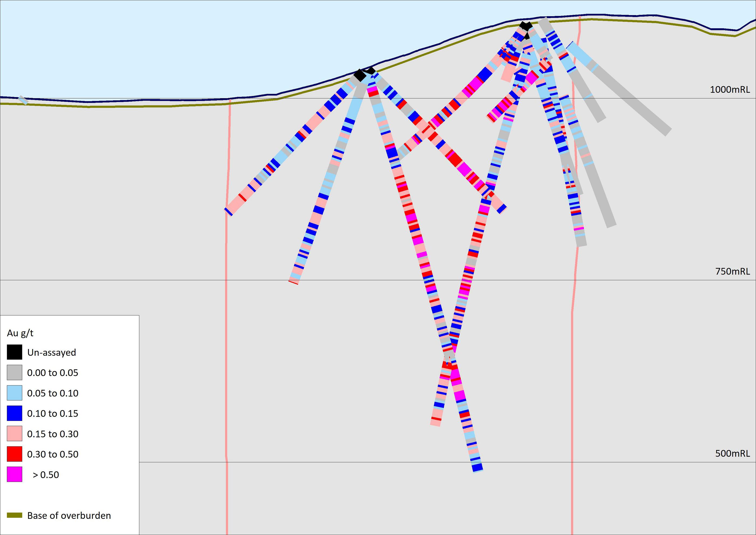Click the blue tip of the deepest drillhole
The width and height of the screenshot is (756, 535).
click(477, 468)
